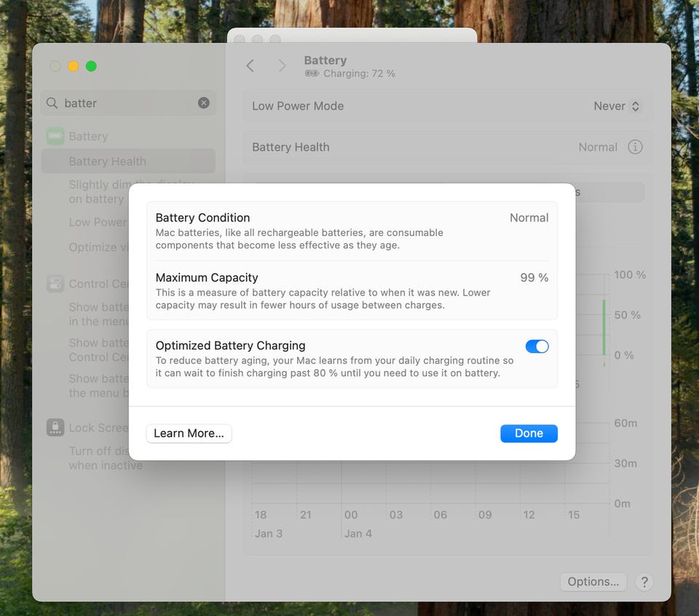Focus the search field containing 'batter'
The image size is (699, 616).
pyautogui.click(x=128, y=103)
